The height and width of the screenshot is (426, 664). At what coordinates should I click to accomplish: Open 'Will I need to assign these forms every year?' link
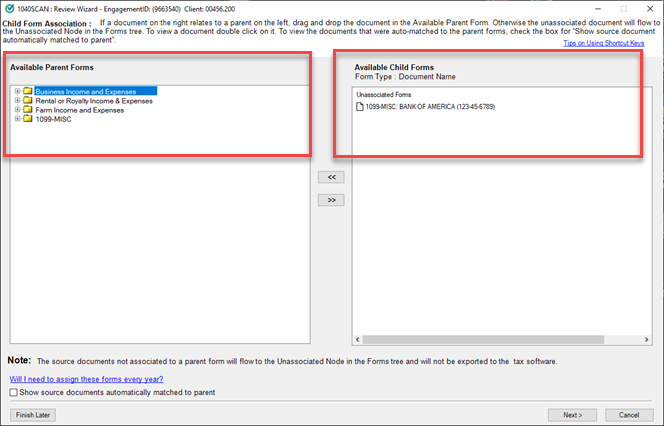pyautogui.click(x=86, y=379)
